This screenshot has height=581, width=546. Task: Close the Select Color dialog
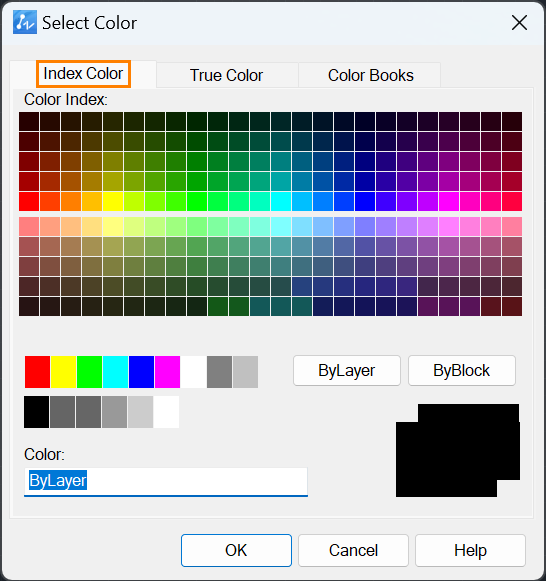(x=519, y=23)
